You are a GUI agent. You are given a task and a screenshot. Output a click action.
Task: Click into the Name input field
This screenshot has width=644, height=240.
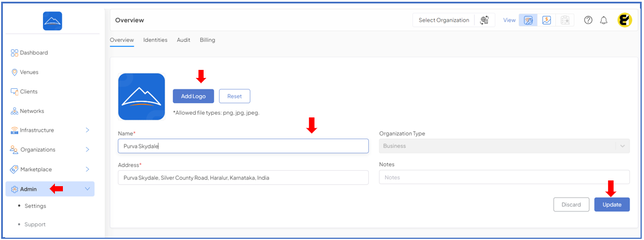coord(243,145)
